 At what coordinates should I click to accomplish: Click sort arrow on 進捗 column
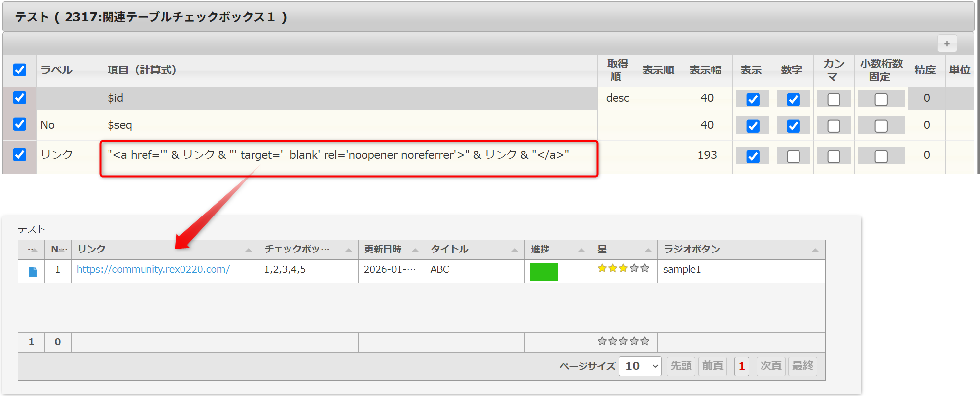point(581,251)
